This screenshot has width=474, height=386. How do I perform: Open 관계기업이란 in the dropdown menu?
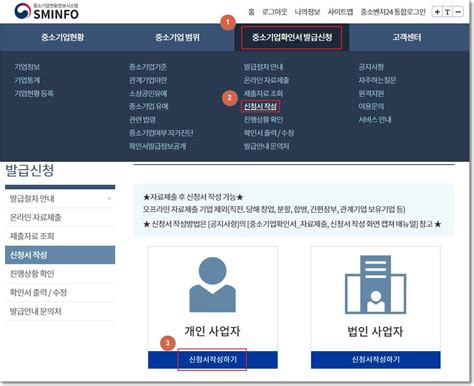148,80
